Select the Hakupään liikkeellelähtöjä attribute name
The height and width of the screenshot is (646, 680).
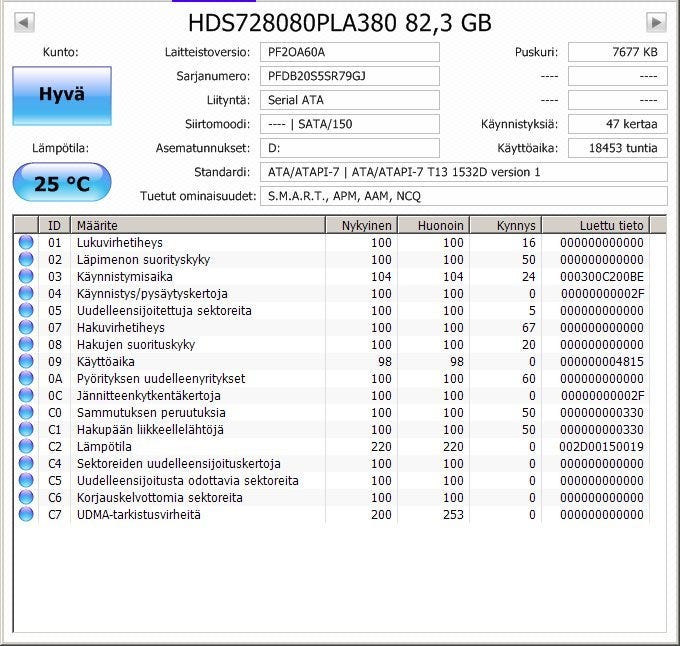(x=150, y=429)
